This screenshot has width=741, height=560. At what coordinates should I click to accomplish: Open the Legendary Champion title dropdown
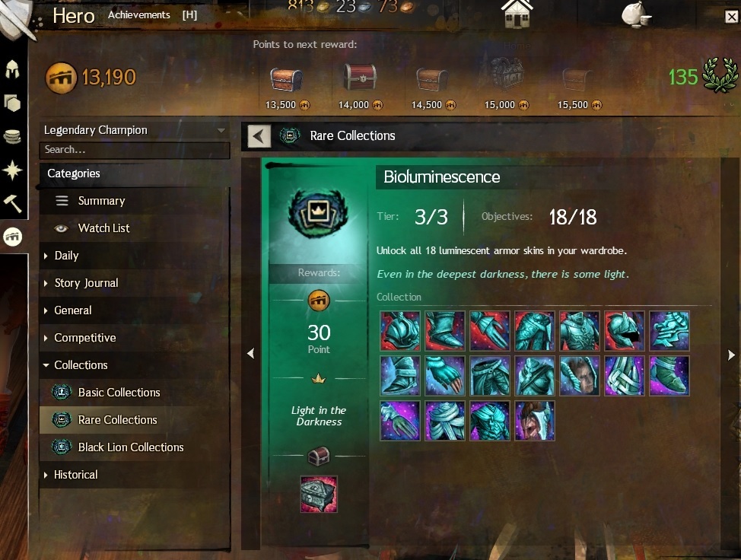pos(135,130)
